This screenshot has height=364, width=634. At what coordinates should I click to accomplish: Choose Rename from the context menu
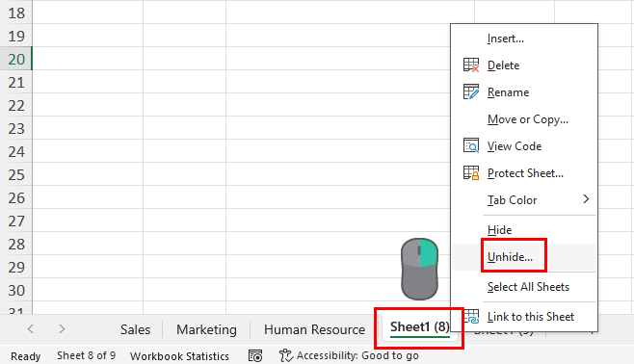[508, 92]
